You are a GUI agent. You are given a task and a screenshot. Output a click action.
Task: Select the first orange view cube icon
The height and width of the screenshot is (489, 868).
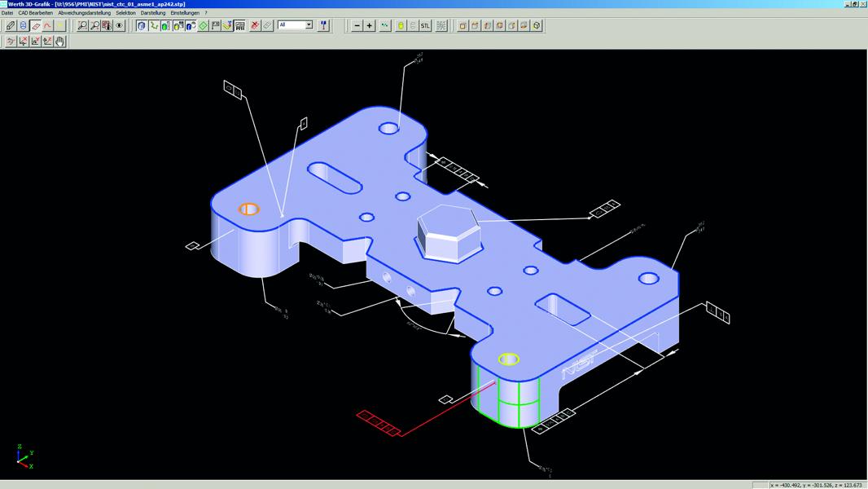coord(462,25)
